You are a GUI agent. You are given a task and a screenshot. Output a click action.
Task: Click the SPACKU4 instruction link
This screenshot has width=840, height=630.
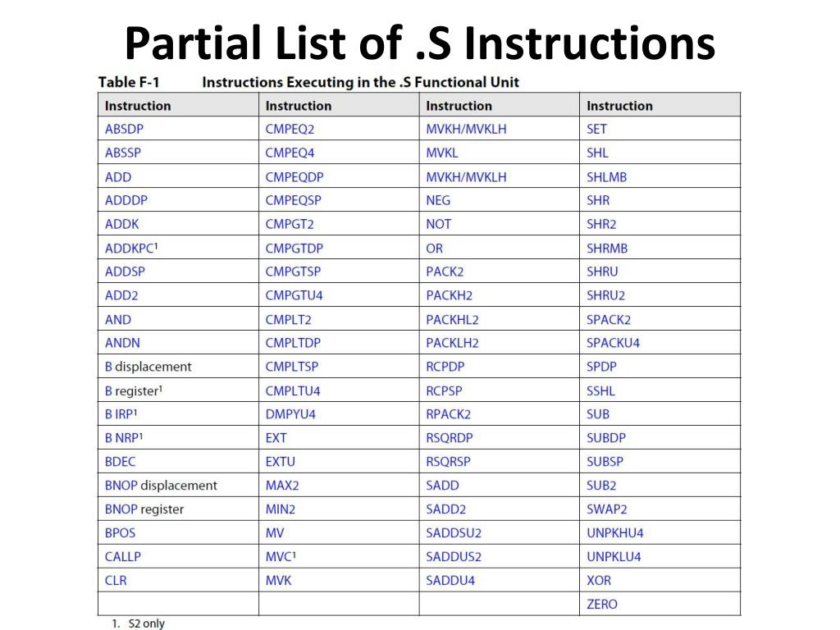coord(613,343)
